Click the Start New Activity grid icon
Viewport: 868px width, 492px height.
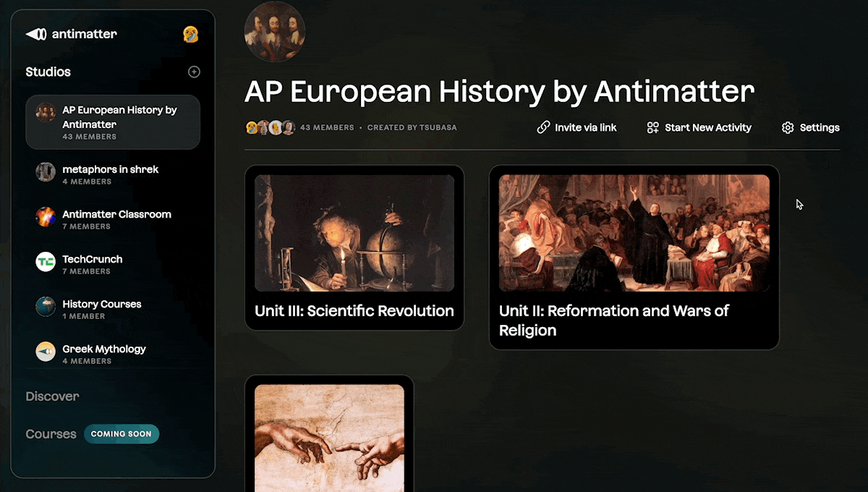(x=652, y=127)
